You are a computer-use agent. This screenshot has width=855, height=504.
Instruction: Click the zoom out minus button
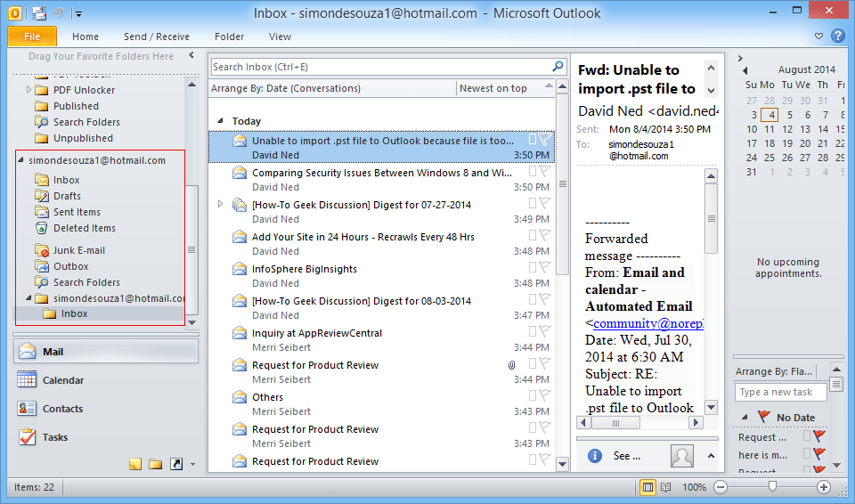click(x=721, y=487)
